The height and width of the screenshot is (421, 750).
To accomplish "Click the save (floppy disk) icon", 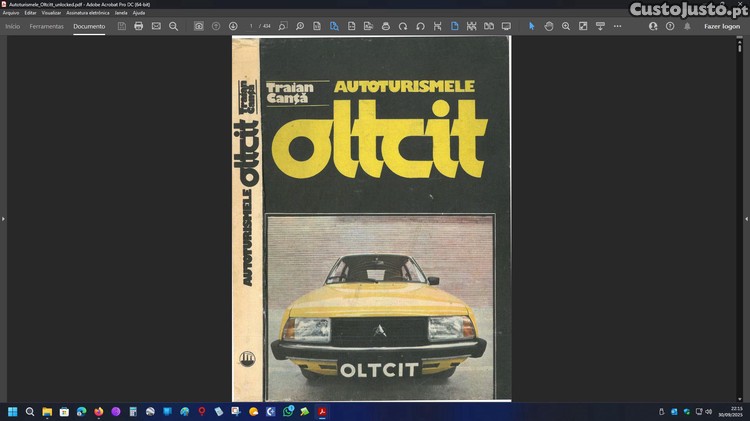I will [121, 26].
